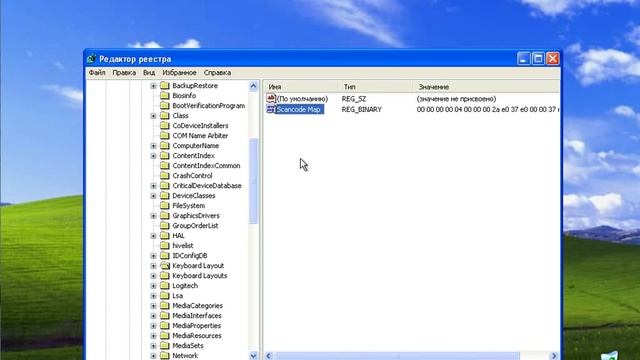Select the Biosinfo key

(184, 96)
